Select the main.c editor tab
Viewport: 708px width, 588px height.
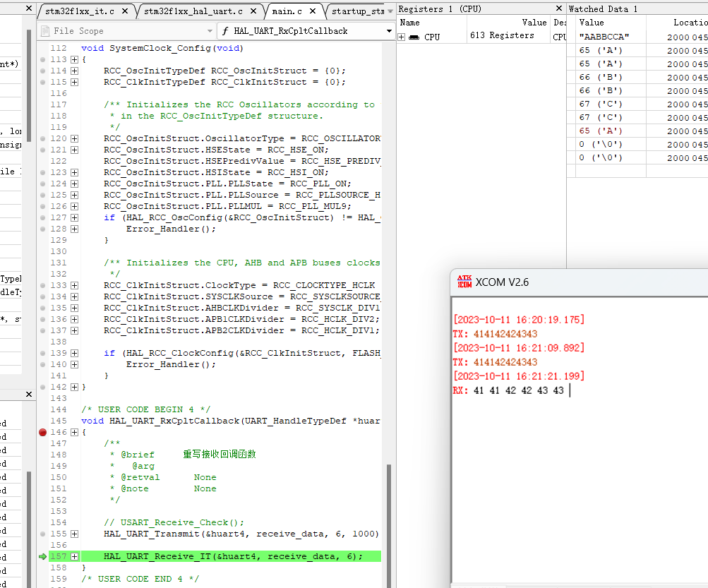tap(287, 11)
